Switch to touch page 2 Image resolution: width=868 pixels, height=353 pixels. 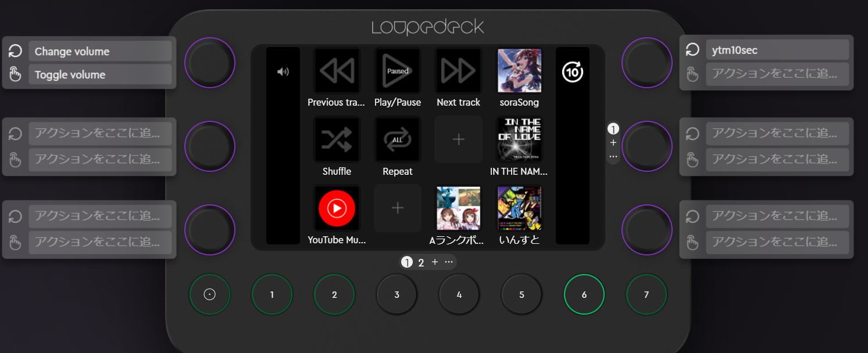(x=421, y=262)
